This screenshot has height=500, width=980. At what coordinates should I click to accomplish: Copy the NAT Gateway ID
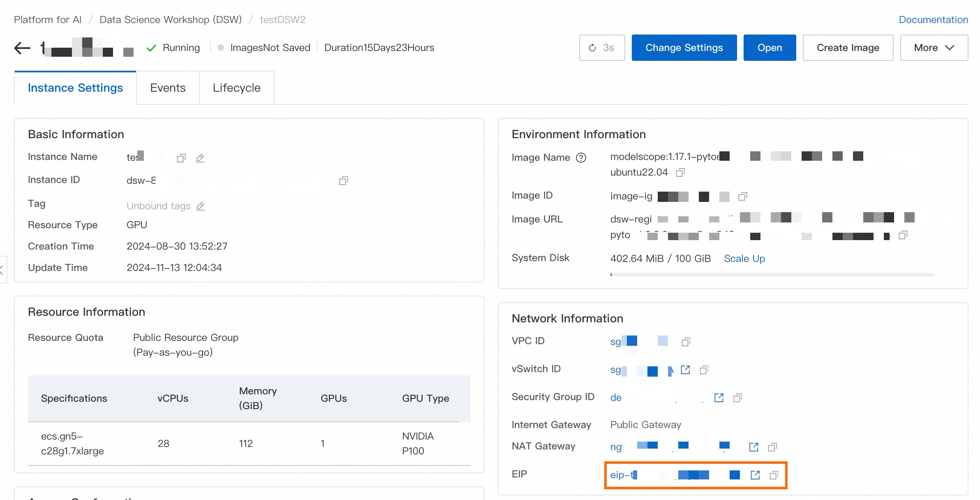pyautogui.click(x=773, y=447)
